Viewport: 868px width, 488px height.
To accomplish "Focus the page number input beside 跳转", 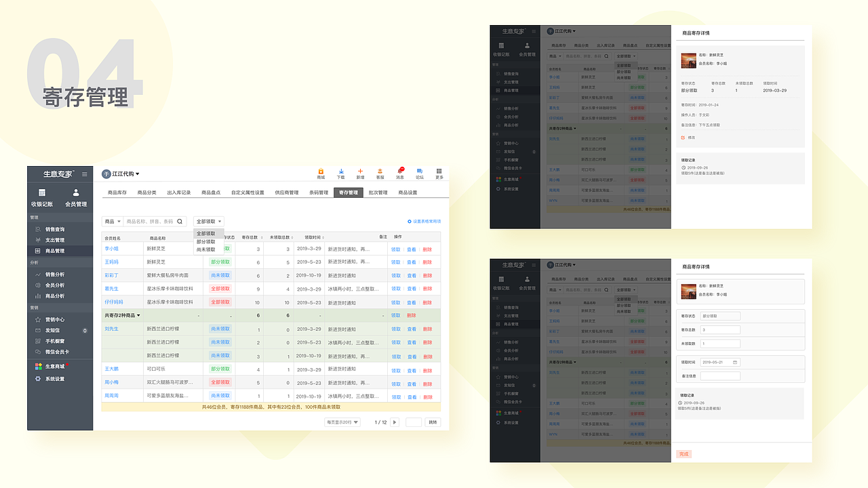I will coord(414,422).
